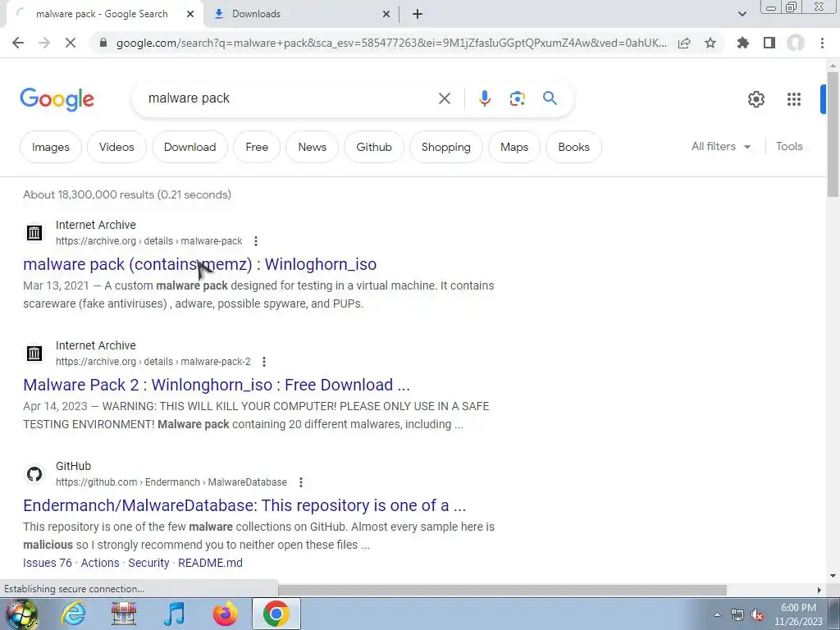
Task: Share this page icon in address bar
Action: (684, 43)
